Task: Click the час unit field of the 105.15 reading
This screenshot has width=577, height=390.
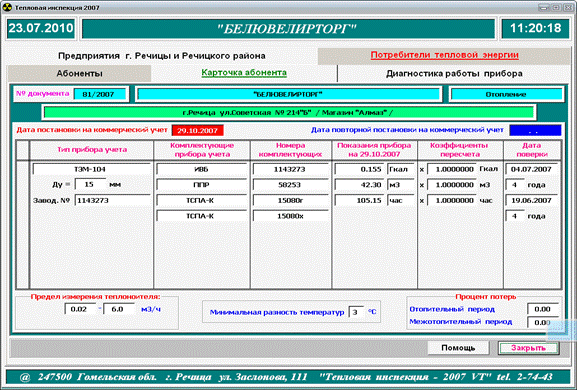Action: tap(401, 201)
